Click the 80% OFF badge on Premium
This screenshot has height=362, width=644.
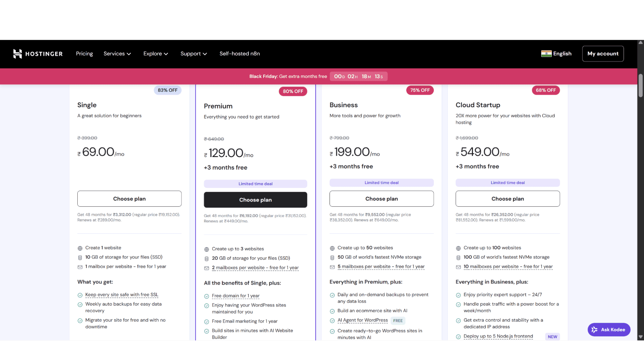pos(293,91)
